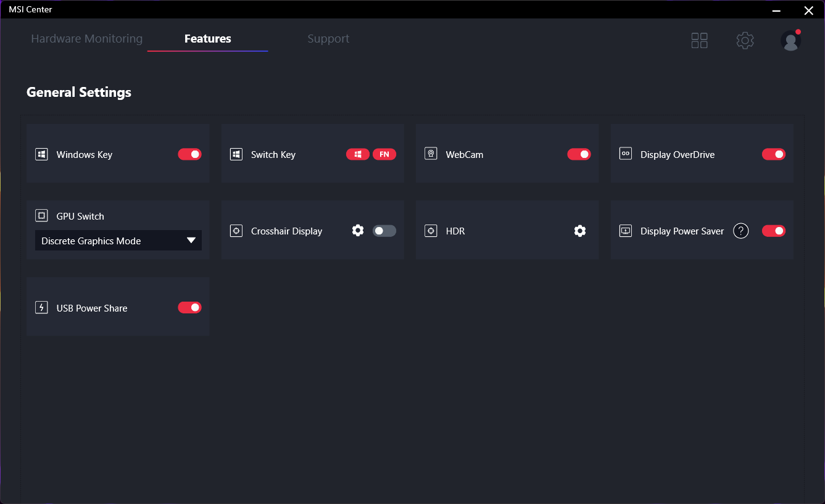Close the MSI Center window

pyautogui.click(x=808, y=10)
